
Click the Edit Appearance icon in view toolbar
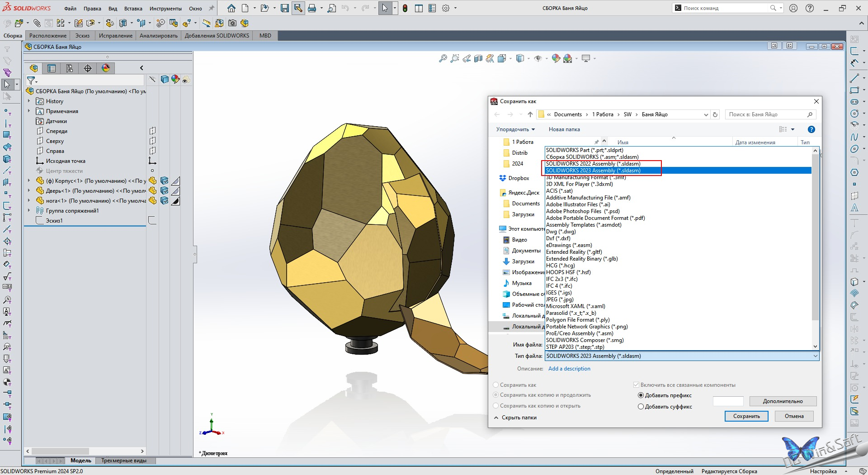pyautogui.click(x=556, y=58)
